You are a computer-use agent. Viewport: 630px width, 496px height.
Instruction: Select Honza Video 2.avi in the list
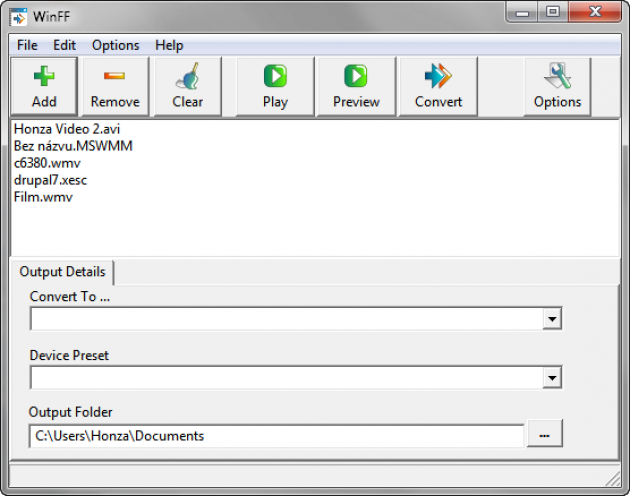click(67, 129)
